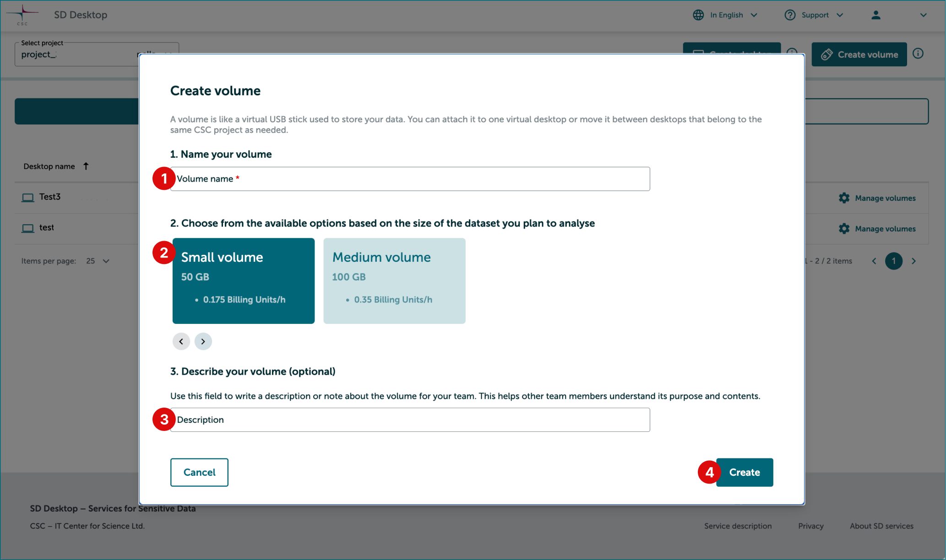The width and height of the screenshot is (946, 560).
Task: Click the globe language icon
Action: coord(698,15)
